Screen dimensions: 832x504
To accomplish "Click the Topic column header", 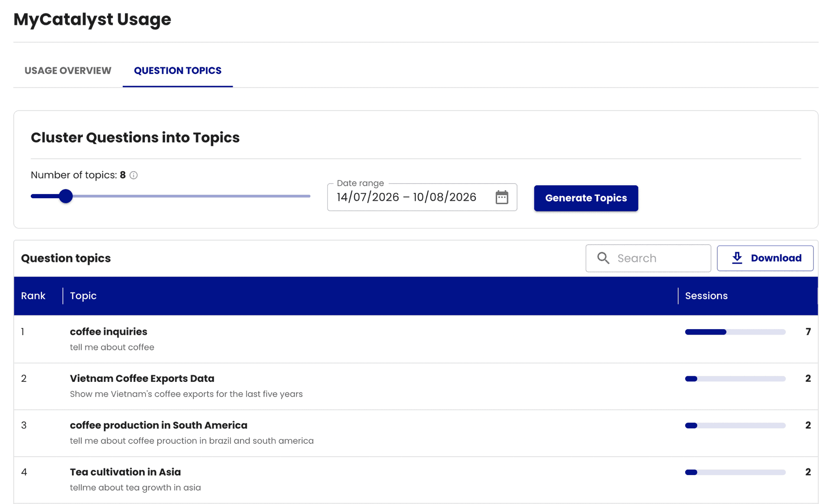I will 83,296.
